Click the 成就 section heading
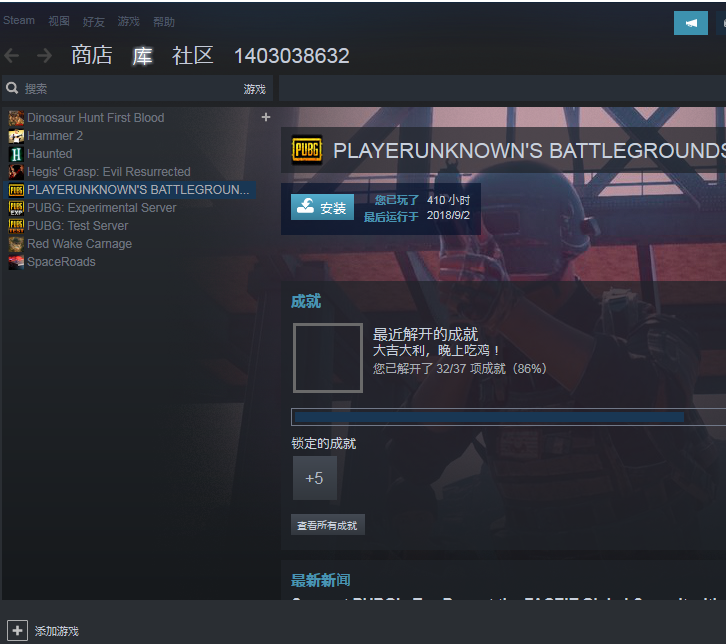726x644 pixels. (306, 301)
